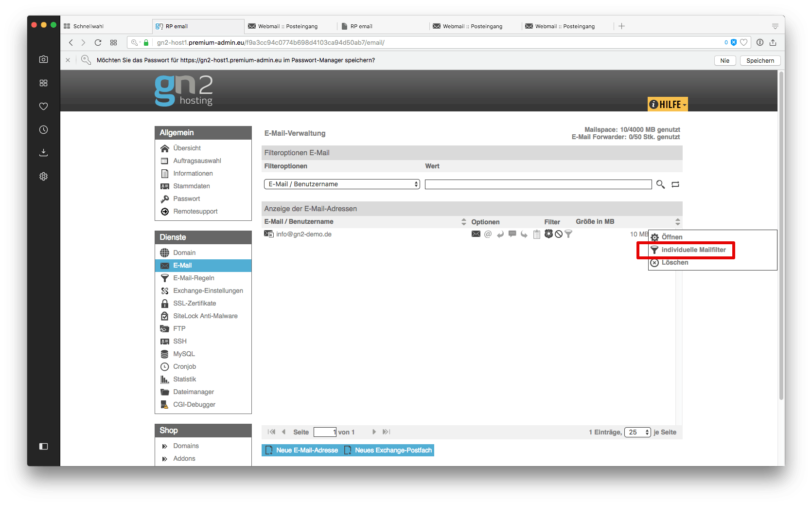Sort by the E-Mail / Benutzername column arrows

tap(463, 222)
